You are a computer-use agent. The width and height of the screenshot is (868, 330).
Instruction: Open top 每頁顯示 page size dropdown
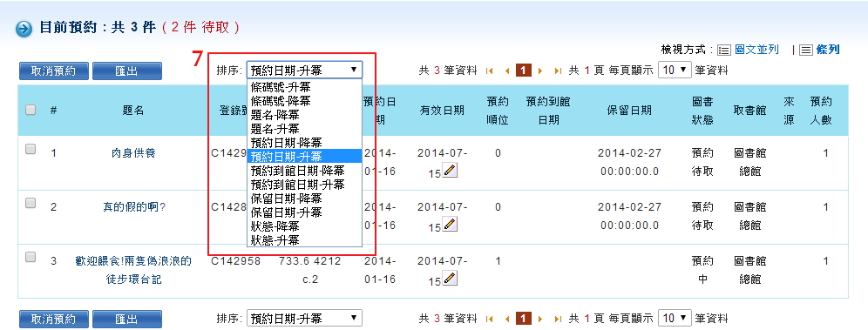[x=675, y=71]
